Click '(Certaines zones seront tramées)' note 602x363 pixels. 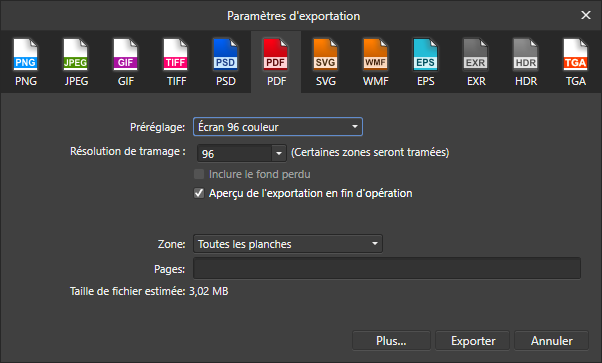pyautogui.click(x=370, y=152)
